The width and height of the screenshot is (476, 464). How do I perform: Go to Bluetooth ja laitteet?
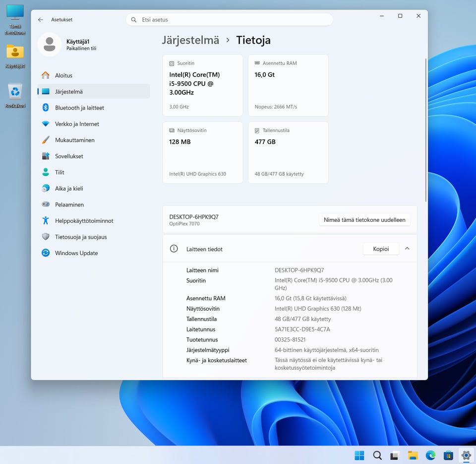(94, 108)
